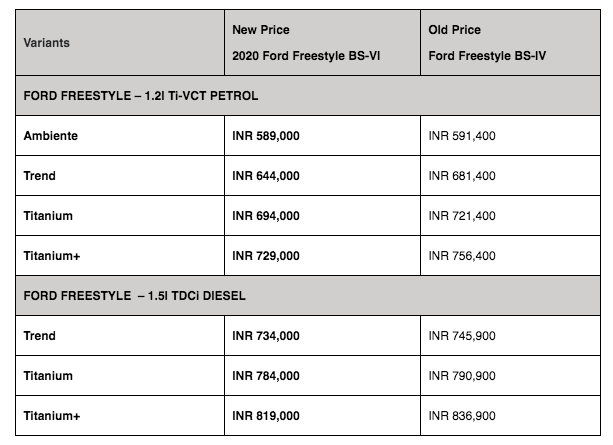Click the INR 819,000 price cell
613x445 pixels.
click(x=265, y=416)
